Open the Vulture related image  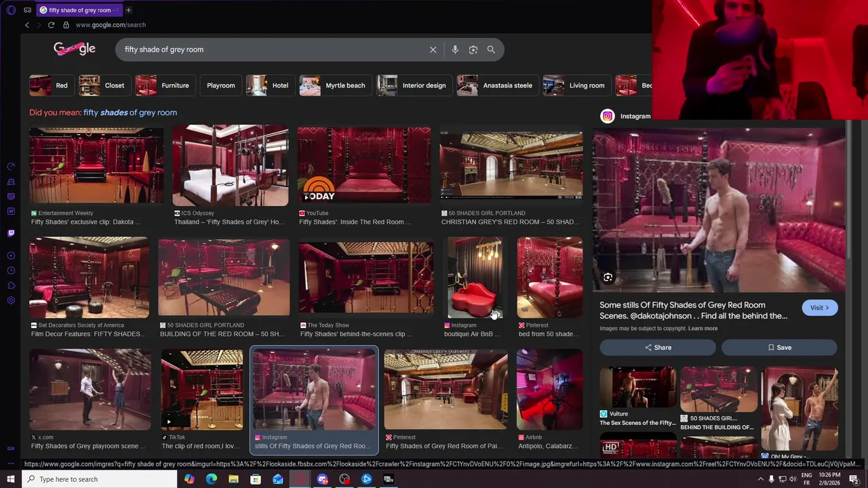637,388
